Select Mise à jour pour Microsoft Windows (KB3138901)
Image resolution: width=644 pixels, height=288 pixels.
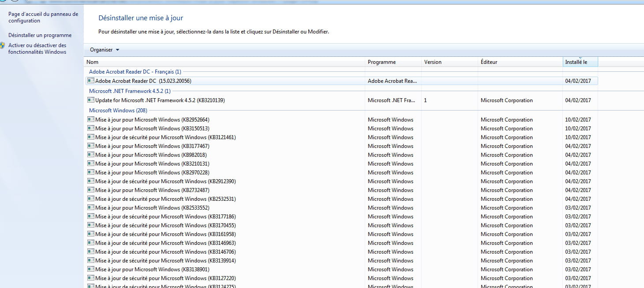341,270
